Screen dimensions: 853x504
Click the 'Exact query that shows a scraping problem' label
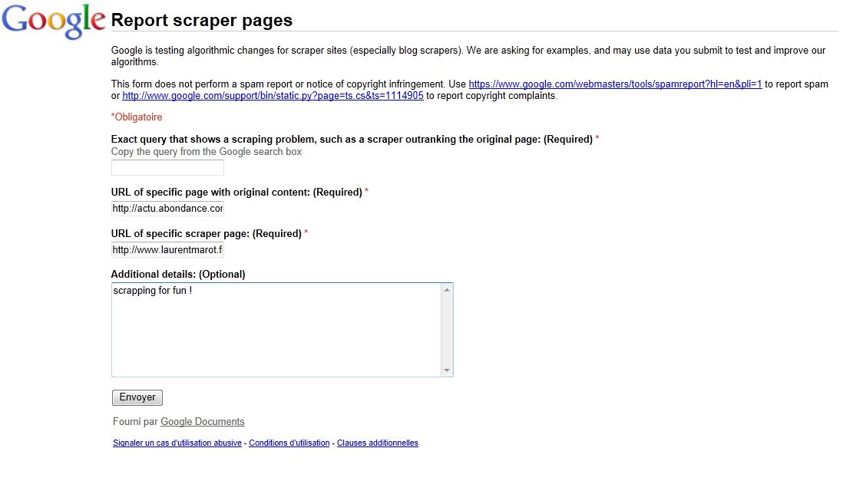[352, 139]
